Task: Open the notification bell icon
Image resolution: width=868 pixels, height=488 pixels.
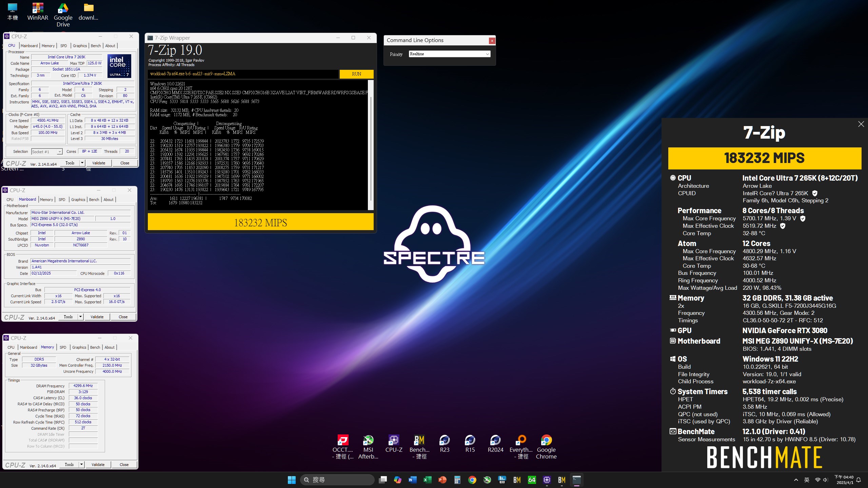Action: point(859,480)
